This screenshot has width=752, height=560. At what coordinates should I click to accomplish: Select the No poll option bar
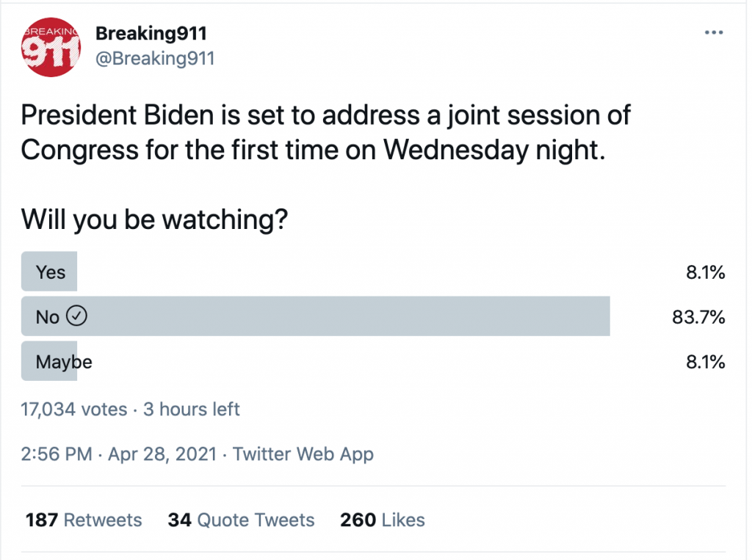(316, 316)
